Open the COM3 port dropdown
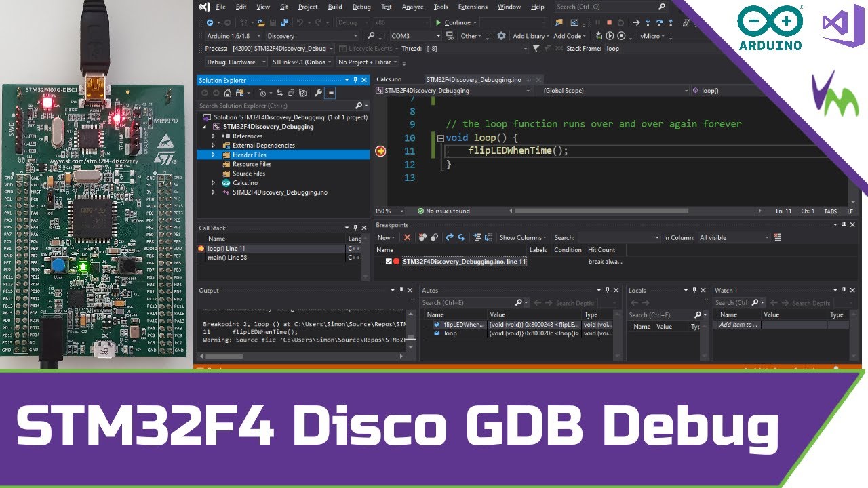The image size is (868, 488). point(416,36)
